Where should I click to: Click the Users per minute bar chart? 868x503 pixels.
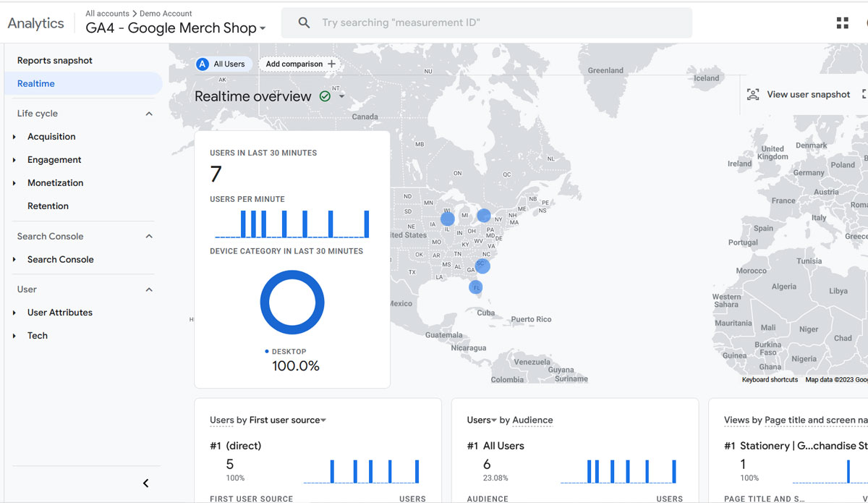click(x=292, y=224)
